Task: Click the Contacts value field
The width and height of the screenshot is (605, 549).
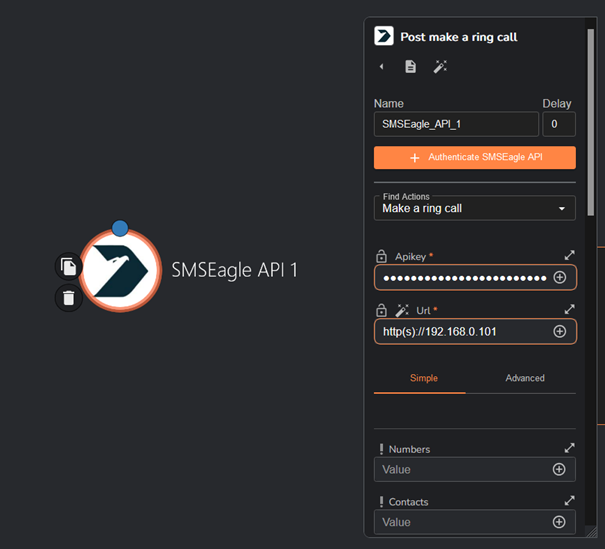Action: click(x=475, y=522)
